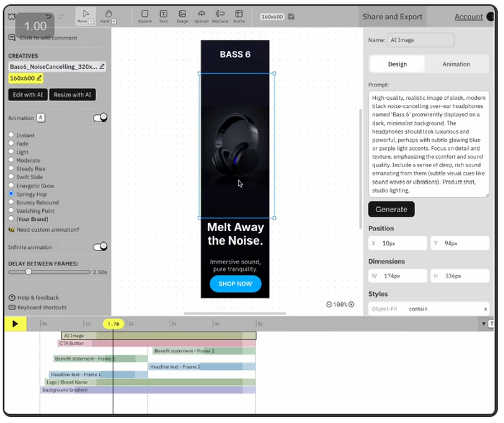Switch to the Animation tab

[456, 64]
